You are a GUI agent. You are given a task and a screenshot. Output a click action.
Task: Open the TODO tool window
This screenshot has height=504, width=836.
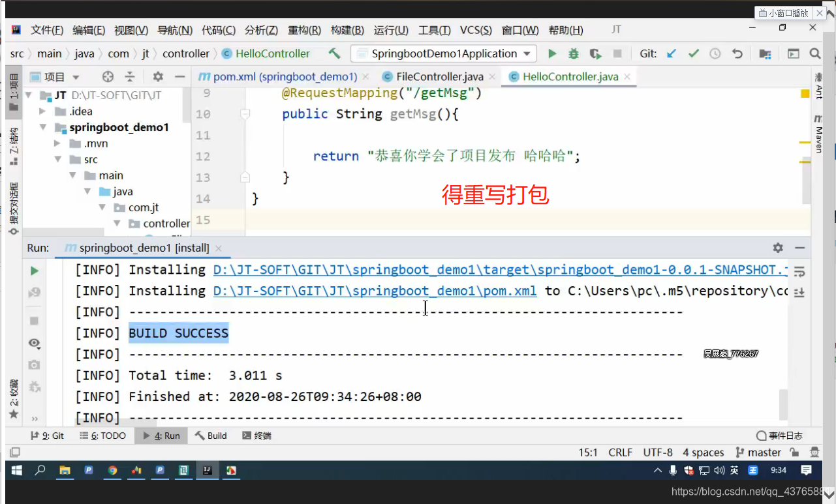[x=102, y=436]
